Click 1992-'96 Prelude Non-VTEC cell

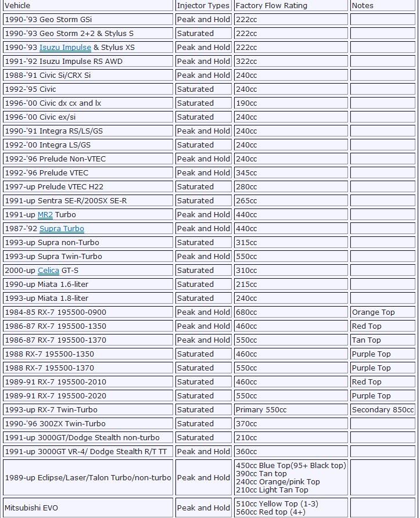point(88,159)
